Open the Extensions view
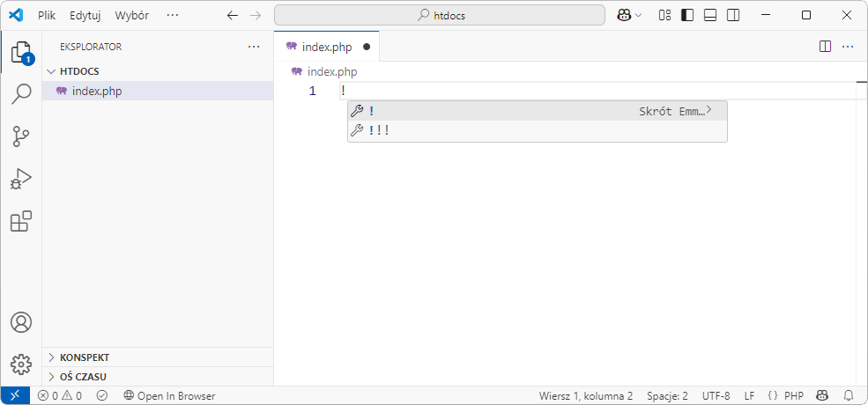 tap(20, 222)
